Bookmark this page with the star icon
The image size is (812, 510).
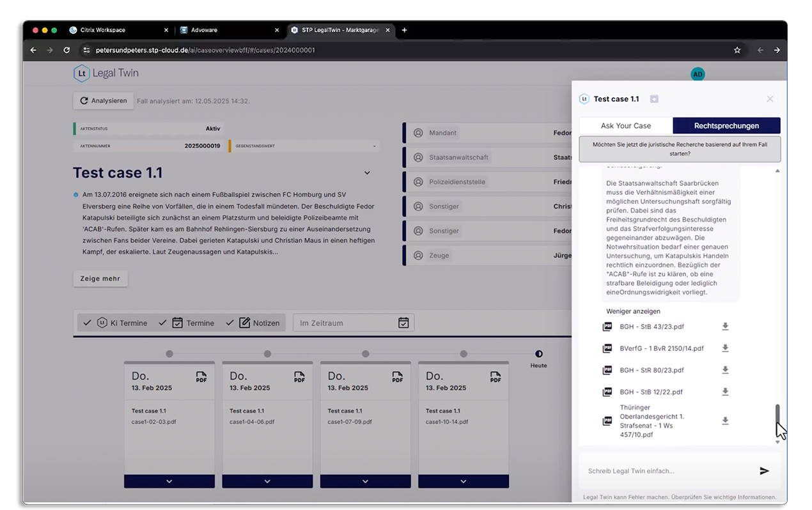(737, 50)
